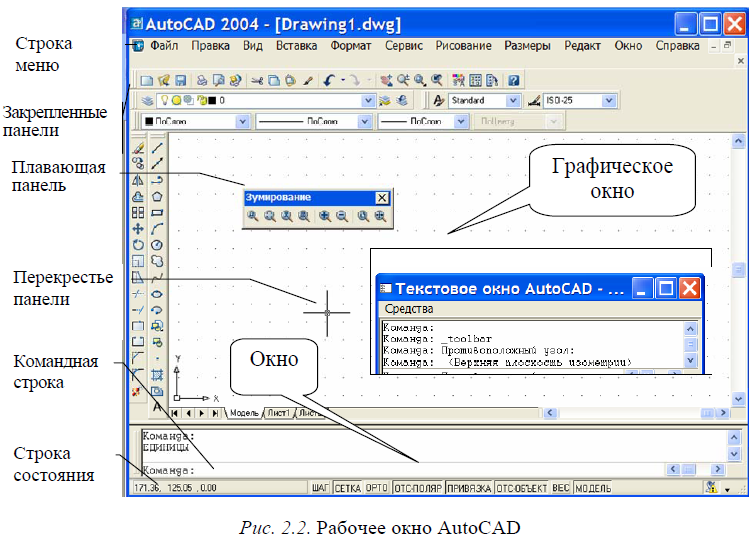
Task: Click the Text Style manager icon
Action: (x=438, y=101)
